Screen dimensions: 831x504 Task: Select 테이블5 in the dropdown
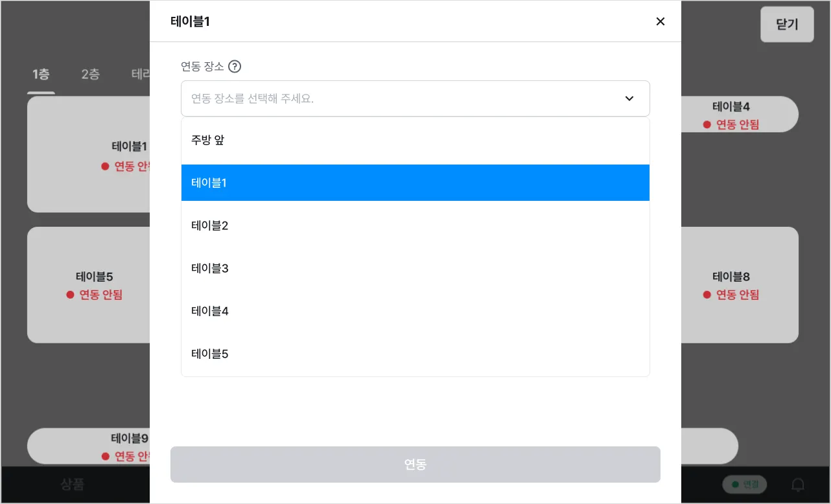[415, 354]
